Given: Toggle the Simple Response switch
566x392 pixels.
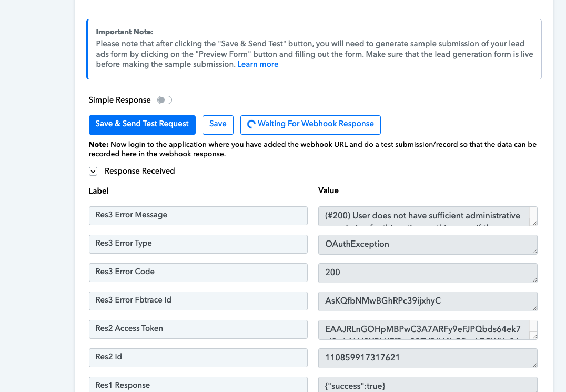Looking at the screenshot, I should pos(165,100).
